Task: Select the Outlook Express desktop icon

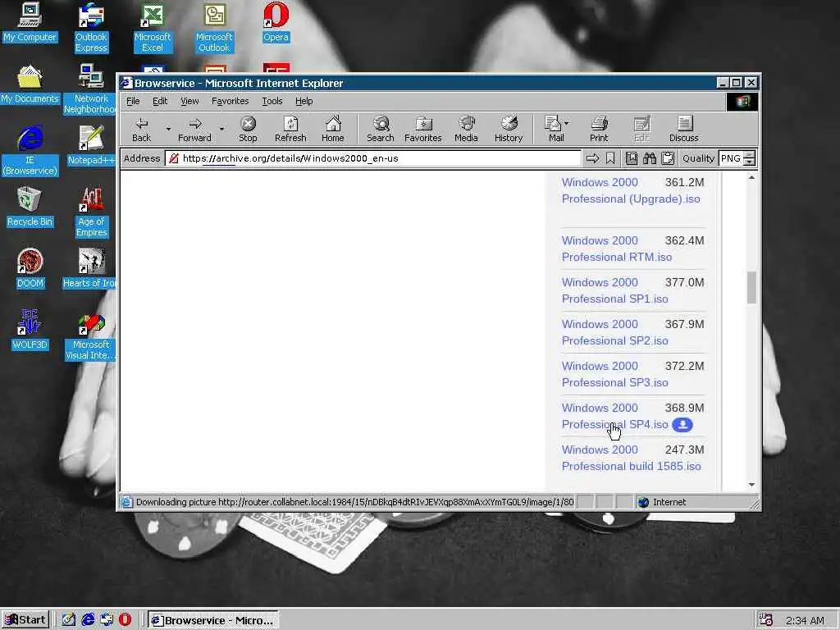Action: pos(91,28)
